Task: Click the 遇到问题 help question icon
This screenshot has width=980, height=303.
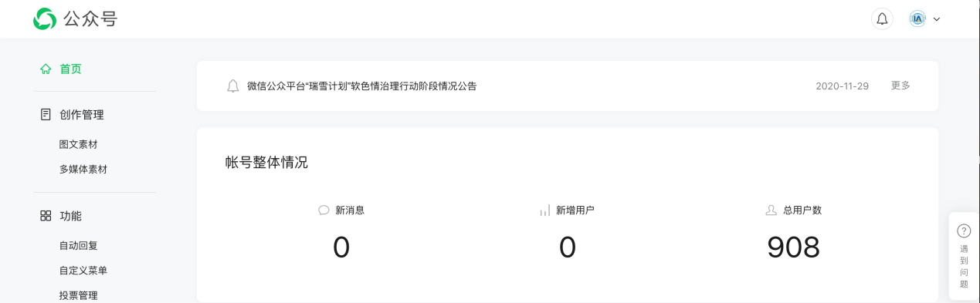Action: click(964, 231)
